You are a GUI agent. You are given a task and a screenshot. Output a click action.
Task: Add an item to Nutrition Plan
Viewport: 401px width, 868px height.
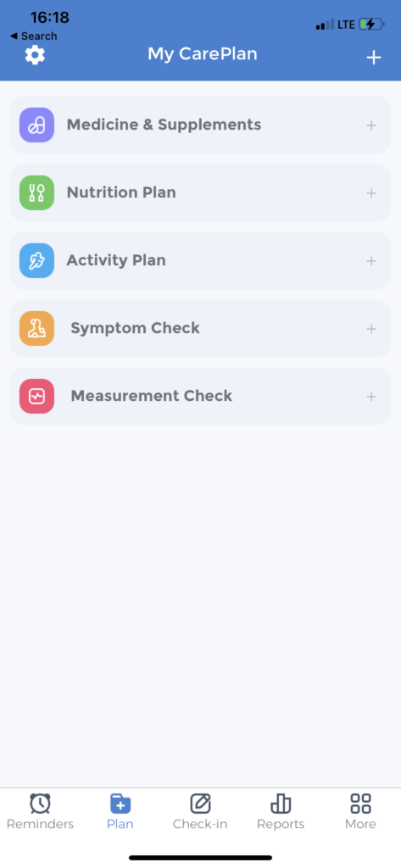(371, 193)
